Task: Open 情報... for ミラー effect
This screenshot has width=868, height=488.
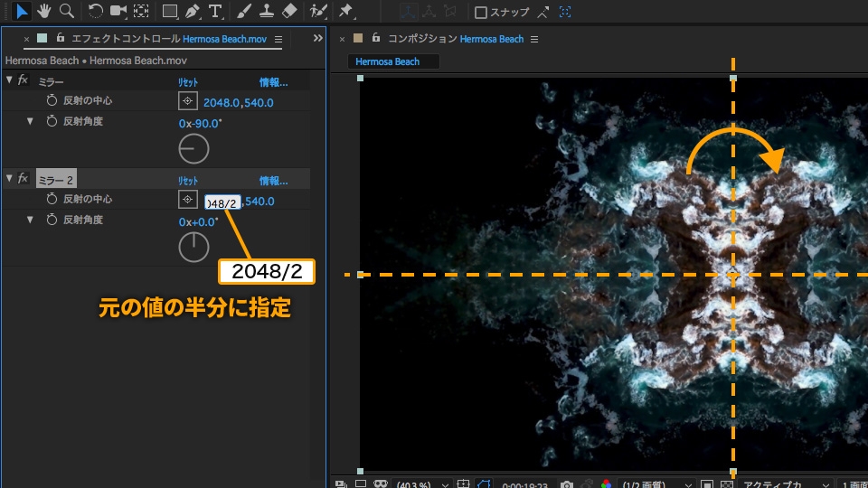Action: [x=273, y=82]
